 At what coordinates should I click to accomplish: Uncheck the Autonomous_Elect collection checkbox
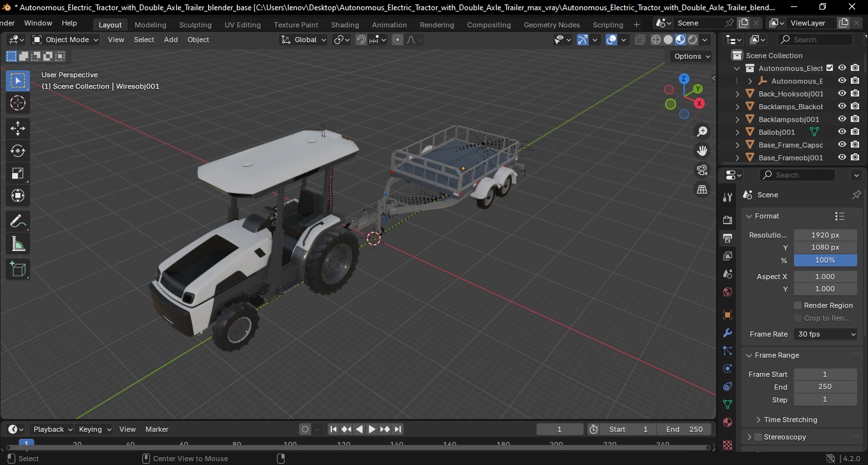point(830,68)
